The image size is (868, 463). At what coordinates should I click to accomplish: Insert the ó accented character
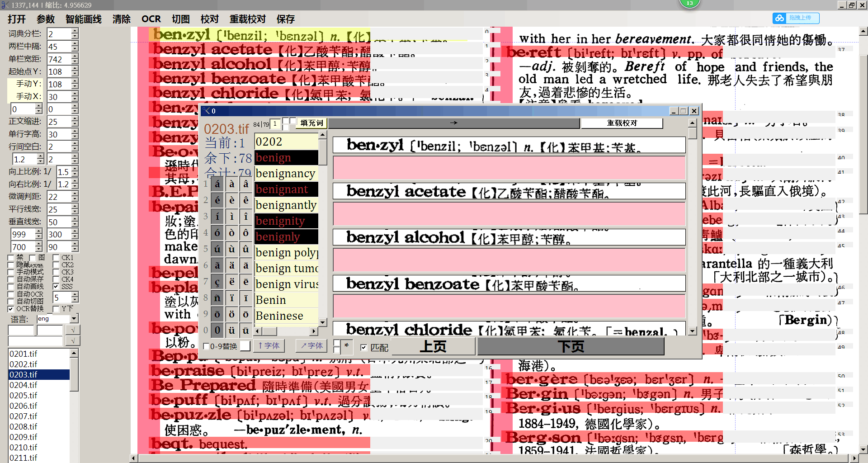coord(217,232)
